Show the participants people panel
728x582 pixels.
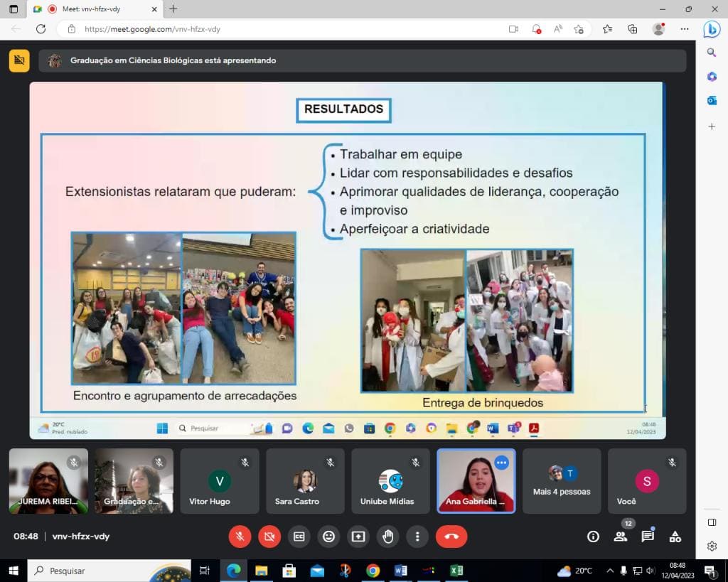tap(620, 537)
